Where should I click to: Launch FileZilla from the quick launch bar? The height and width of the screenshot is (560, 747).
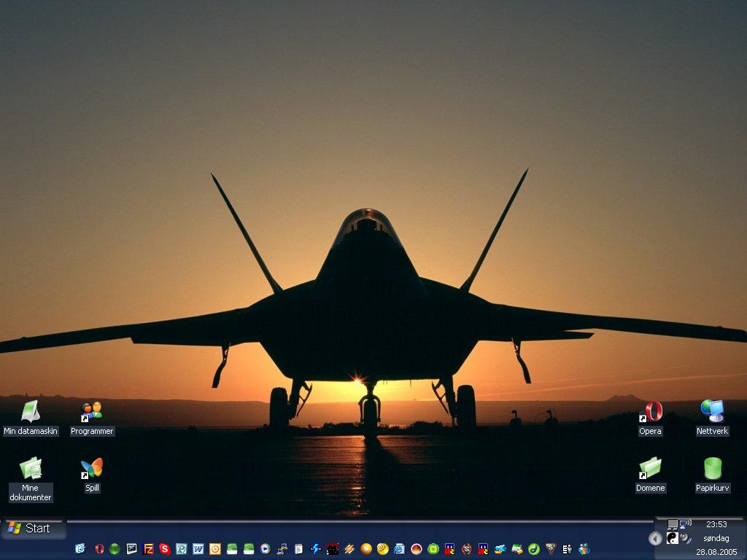[148, 548]
